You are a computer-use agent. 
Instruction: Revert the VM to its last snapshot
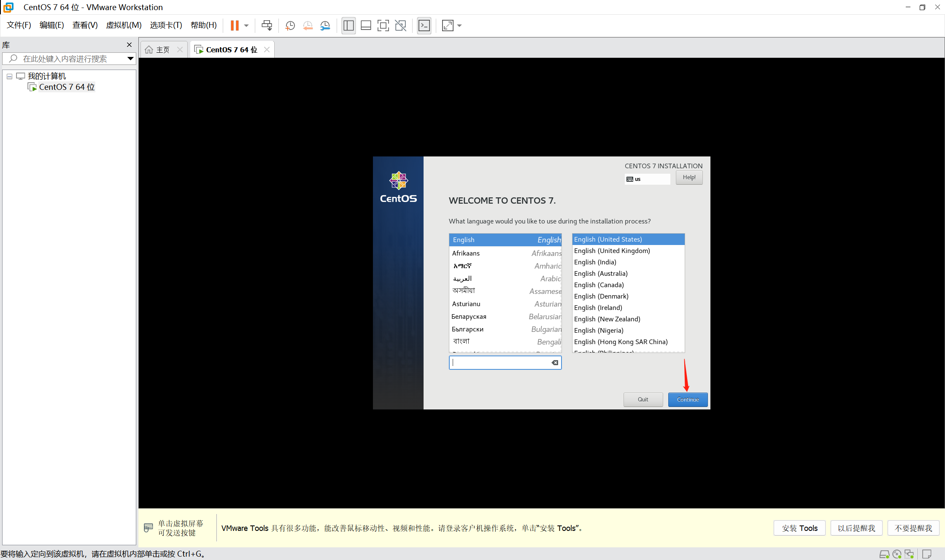[308, 26]
